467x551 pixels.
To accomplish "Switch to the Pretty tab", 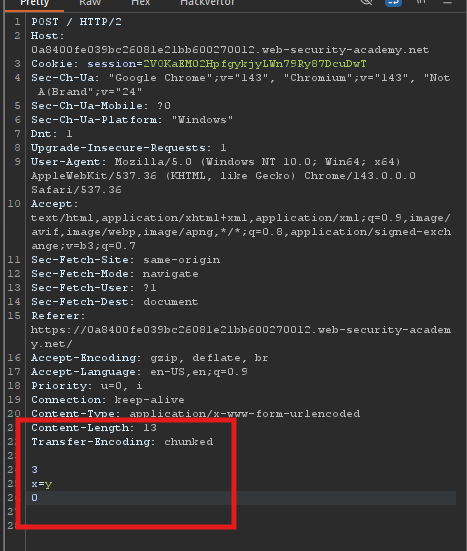I will [34, 3].
